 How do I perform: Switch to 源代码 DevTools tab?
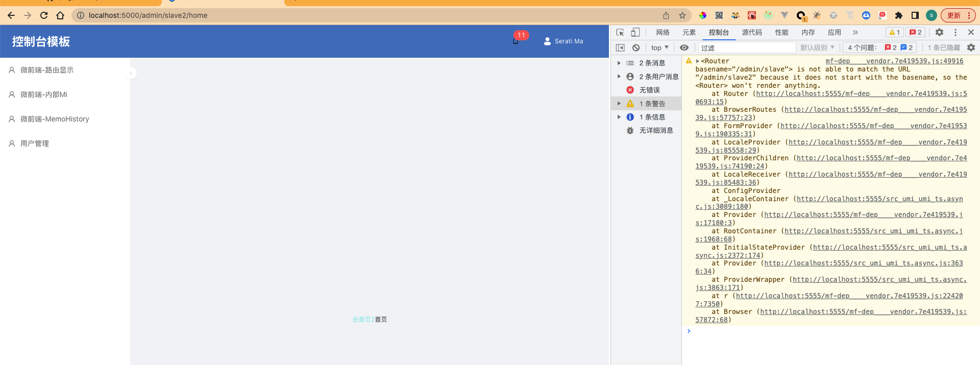coord(752,32)
